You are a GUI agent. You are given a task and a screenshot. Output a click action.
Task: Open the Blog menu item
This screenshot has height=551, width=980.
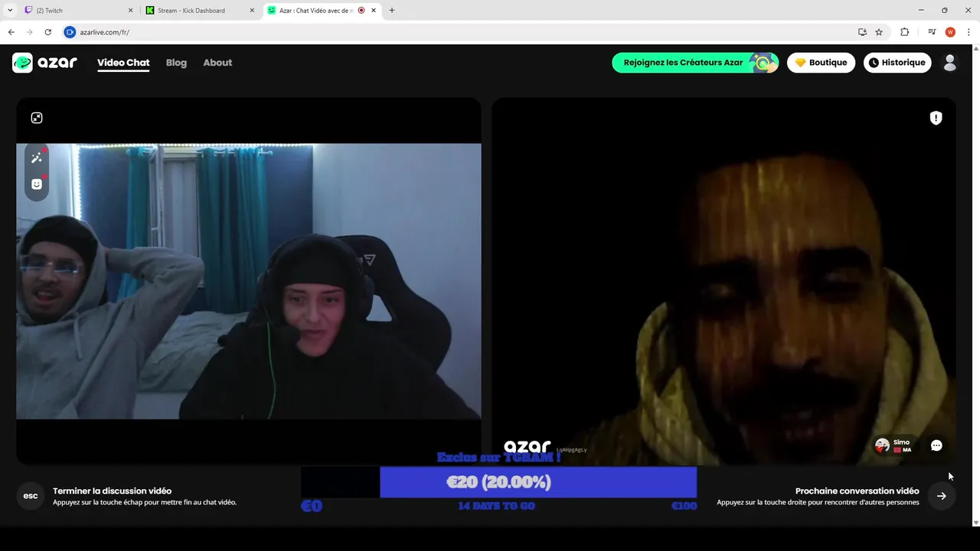[x=176, y=63]
